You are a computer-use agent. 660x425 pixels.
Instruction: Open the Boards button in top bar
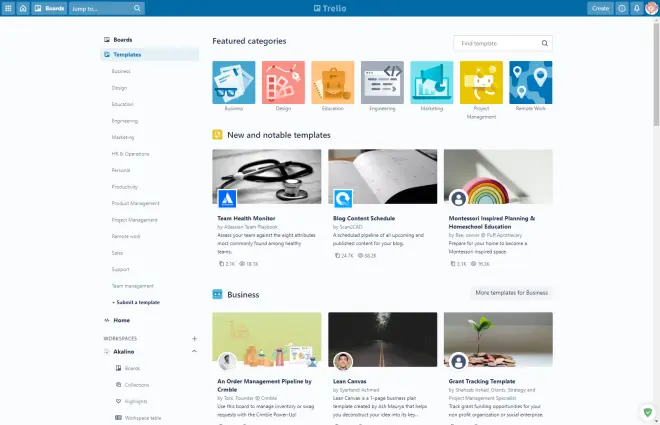[x=49, y=8]
